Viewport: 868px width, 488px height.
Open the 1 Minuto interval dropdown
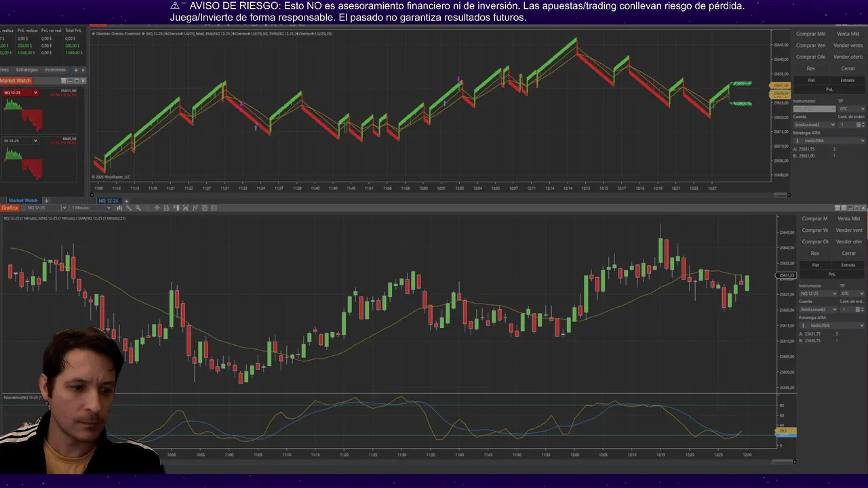pyautogui.click(x=91, y=208)
